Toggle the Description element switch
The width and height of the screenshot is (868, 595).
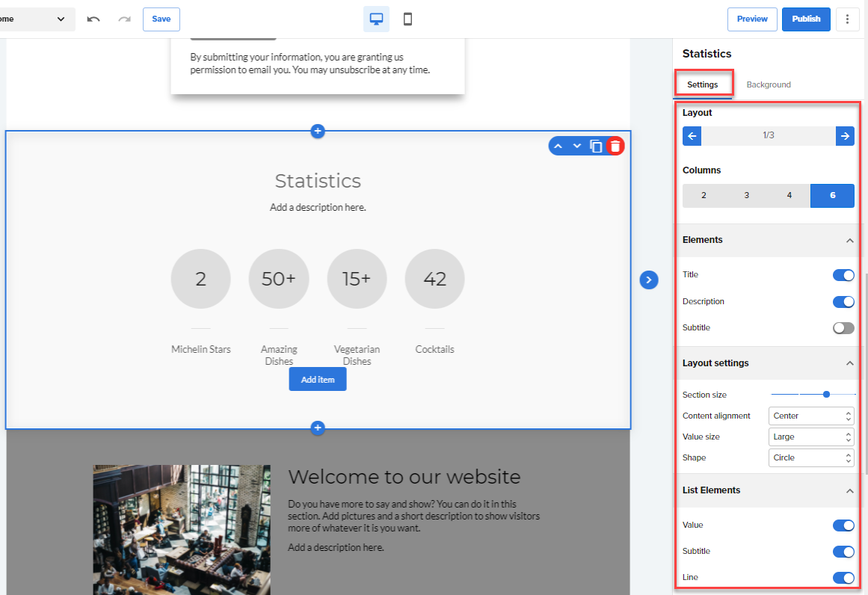(843, 302)
